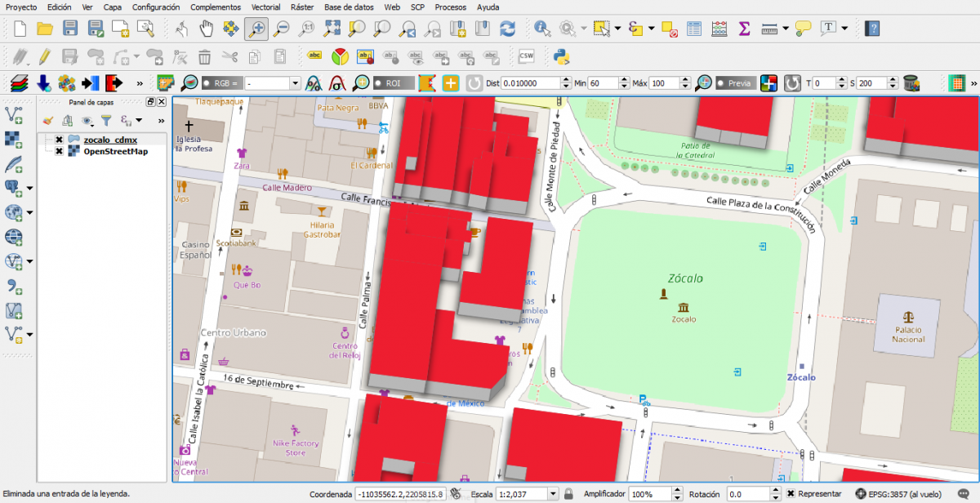The height and width of the screenshot is (503, 980).
Task: Open the Python console
Action: click(562, 57)
